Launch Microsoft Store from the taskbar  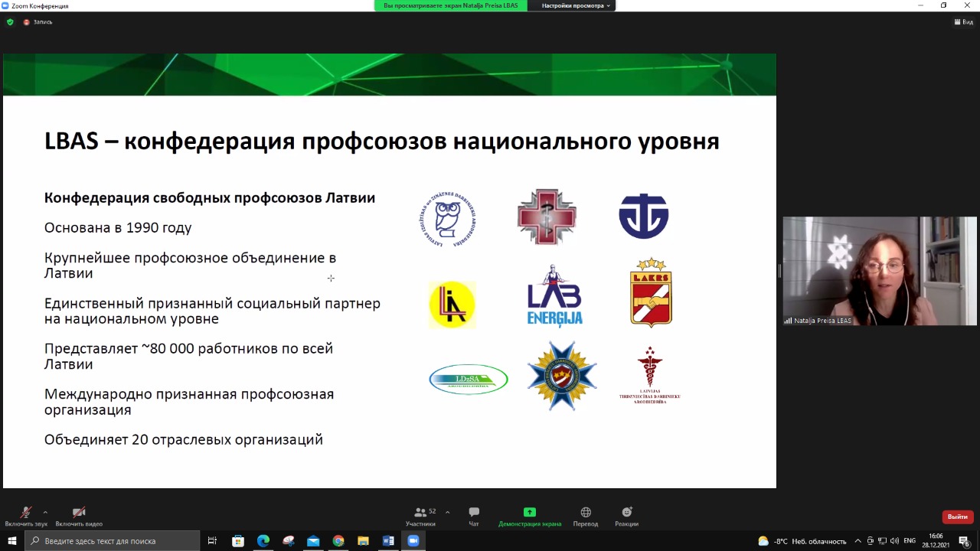pyautogui.click(x=238, y=541)
